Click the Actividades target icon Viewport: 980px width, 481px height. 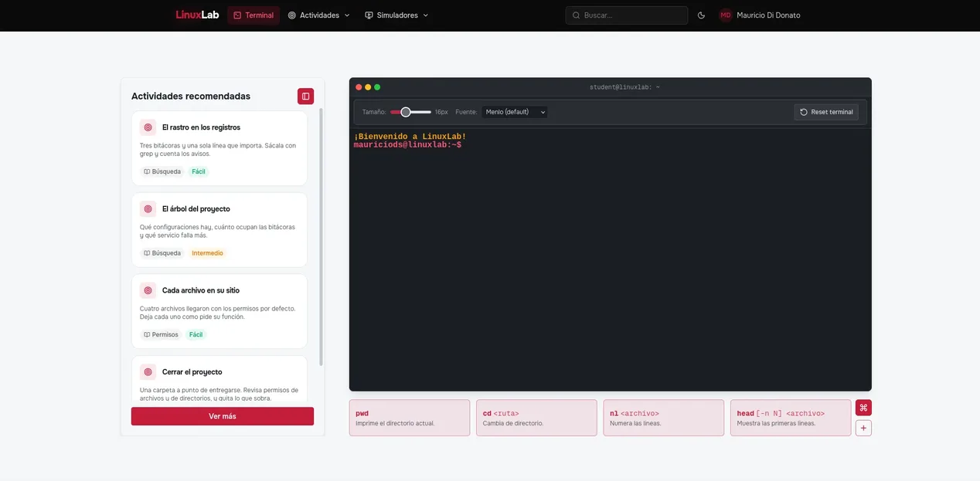click(x=292, y=15)
